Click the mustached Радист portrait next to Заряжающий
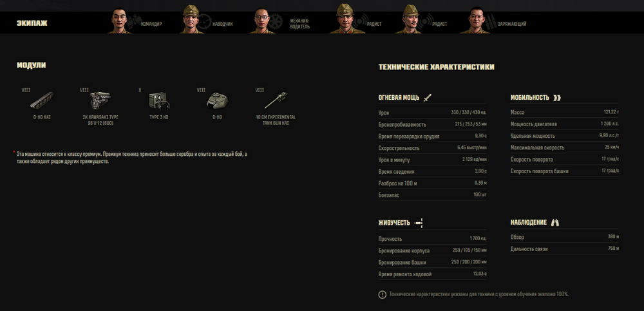 point(410,19)
